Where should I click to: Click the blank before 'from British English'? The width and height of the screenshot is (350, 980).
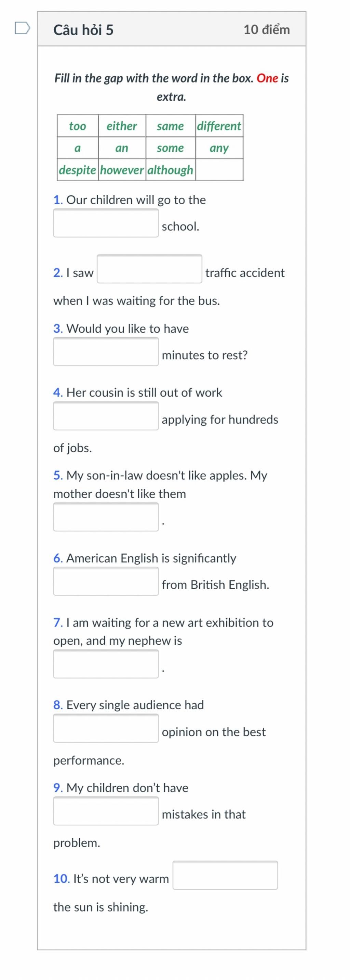[x=106, y=582]
